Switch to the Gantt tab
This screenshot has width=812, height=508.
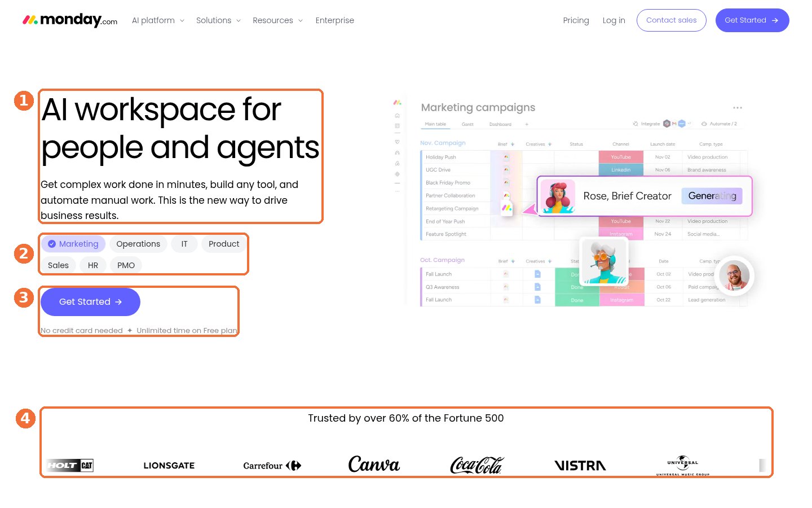tap(467, 124)
